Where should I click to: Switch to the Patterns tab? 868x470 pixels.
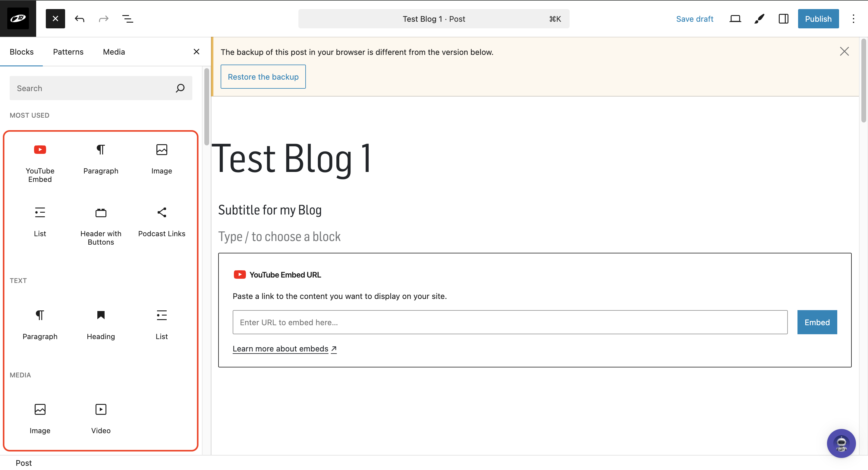68,52
